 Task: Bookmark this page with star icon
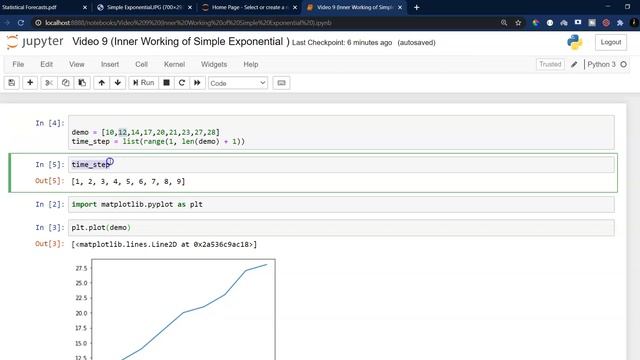518,23
